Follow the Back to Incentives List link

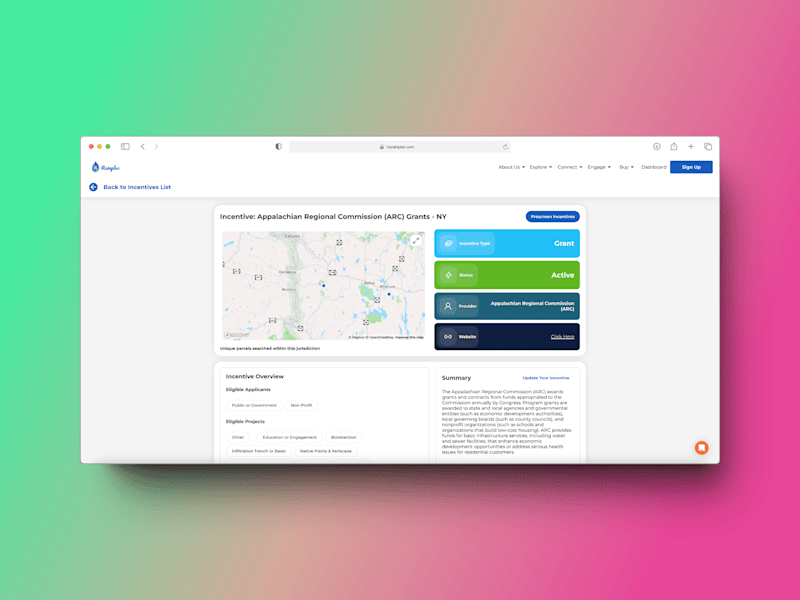click(137, 187)
